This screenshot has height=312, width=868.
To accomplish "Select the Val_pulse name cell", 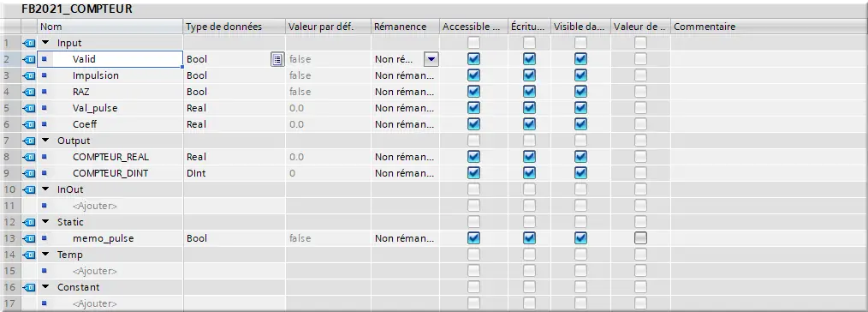I will [x=110, y=108].
